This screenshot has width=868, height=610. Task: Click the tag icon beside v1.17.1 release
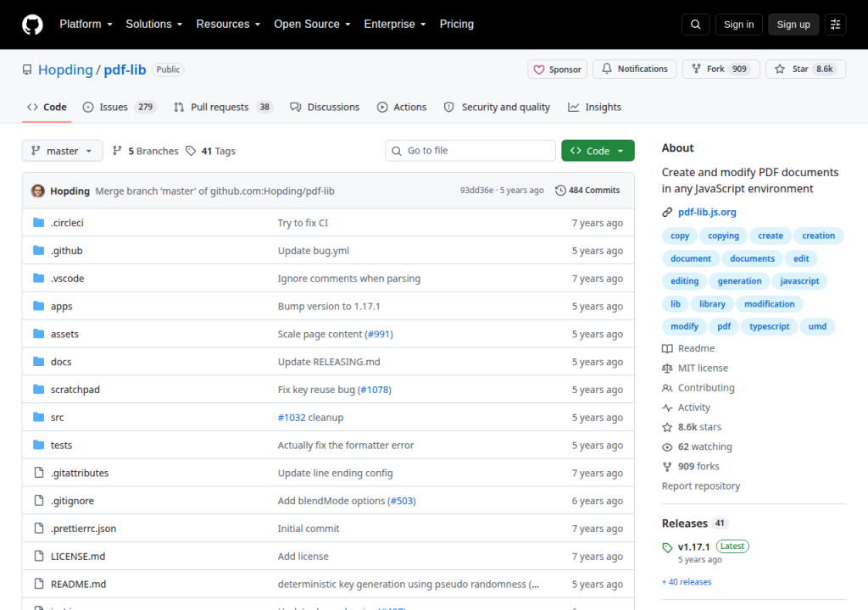coord(667,547)
